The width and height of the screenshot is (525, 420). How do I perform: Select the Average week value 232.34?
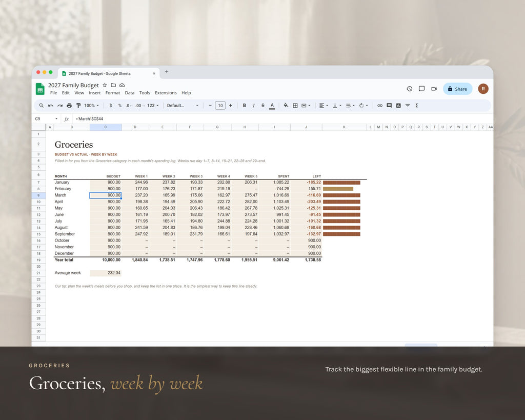click(106, 273)
